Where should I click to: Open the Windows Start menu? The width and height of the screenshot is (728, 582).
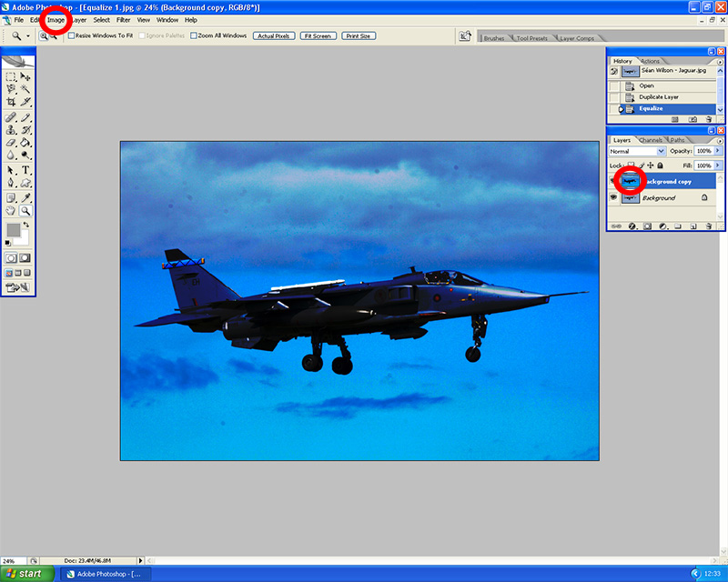pyautogui.click(x=26, y=574)
